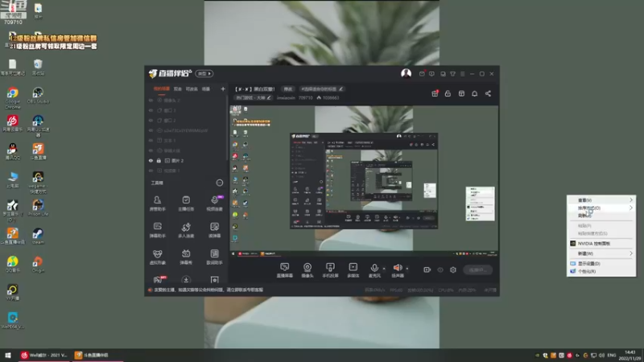Image resolution: width=644 pixels, height=362 pixels.
Task: Open the 房管助手 tool in the toolbox
Action: (x=157, y=204)
